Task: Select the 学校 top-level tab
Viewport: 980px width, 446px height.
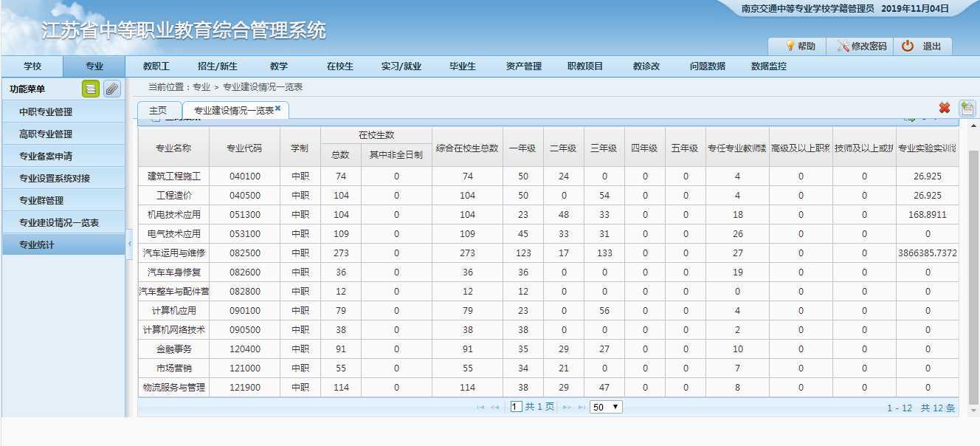Action: coord(32,66)
